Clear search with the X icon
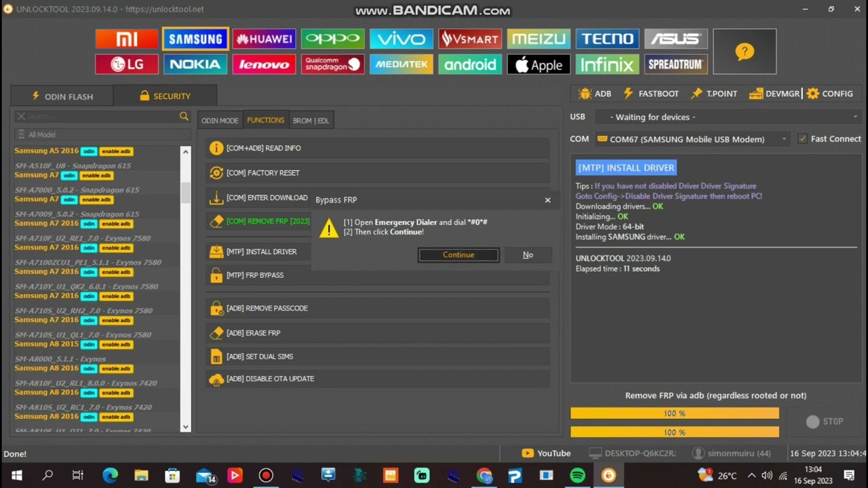 coord(21,117)
